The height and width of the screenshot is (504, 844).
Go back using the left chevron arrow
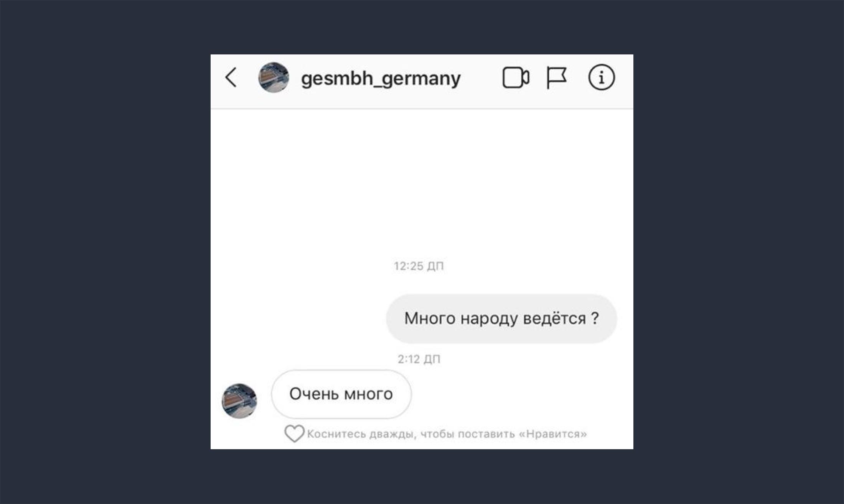pyautogui.click(x=231, y=78)
